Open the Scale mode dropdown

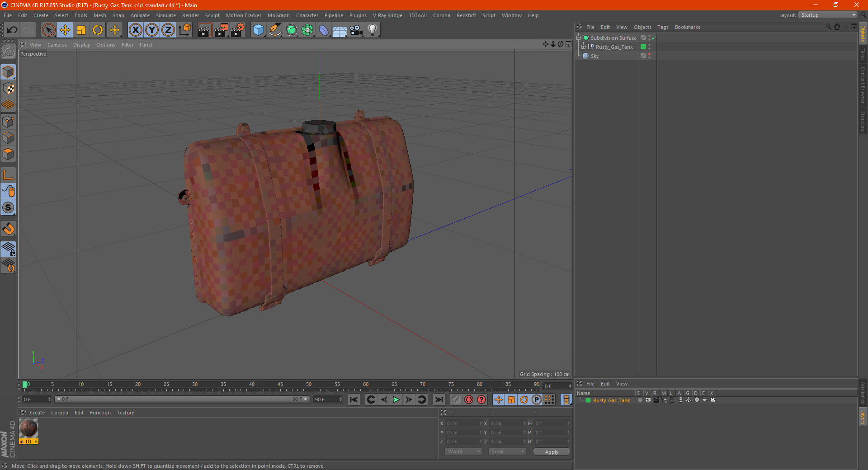[507, 451]
